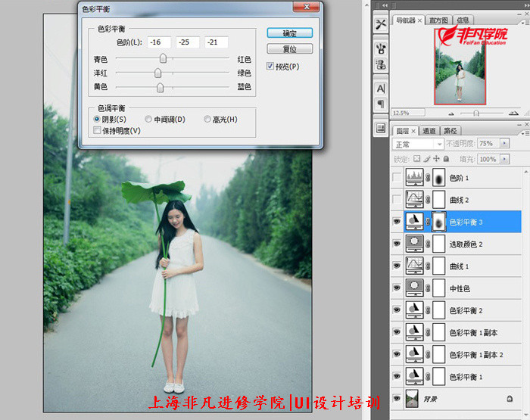Select 曲线 2 curves adjustment thumbnail

[414, 199]
